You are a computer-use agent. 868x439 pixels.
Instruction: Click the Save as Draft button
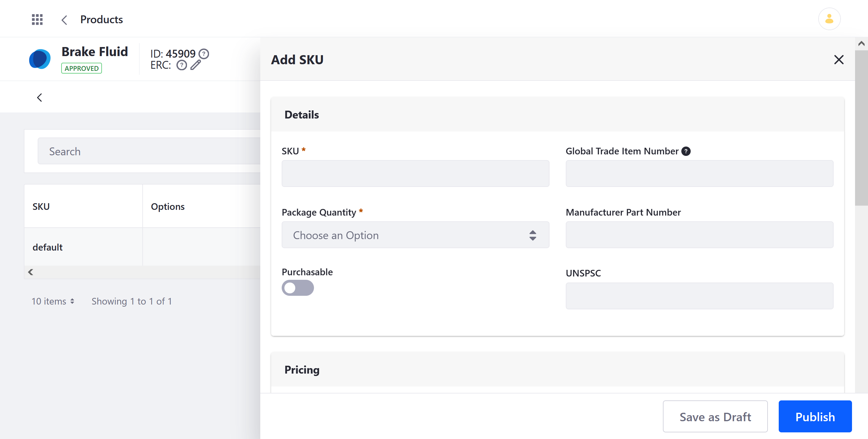click(x=716, y=417)
